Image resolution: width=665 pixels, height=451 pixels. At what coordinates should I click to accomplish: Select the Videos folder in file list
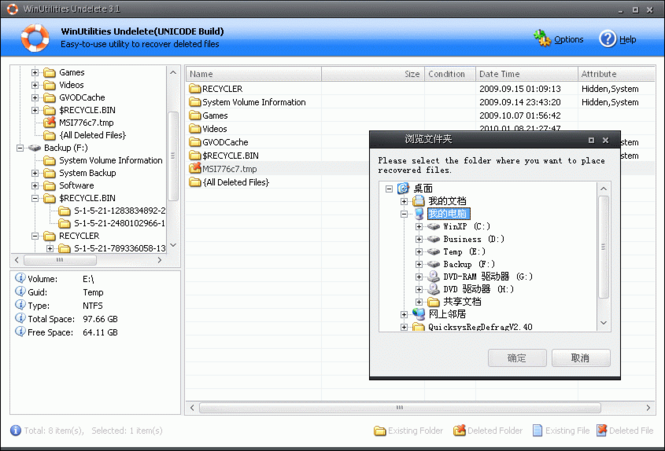coord(214,129)
